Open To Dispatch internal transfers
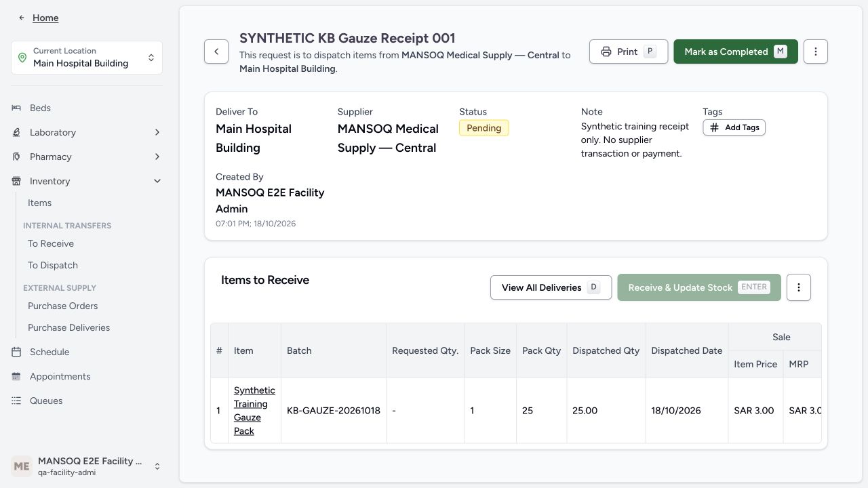 coord(53,265)
